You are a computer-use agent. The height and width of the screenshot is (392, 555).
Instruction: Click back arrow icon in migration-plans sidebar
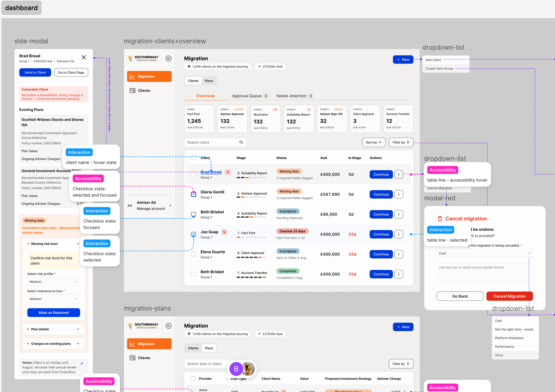[169, 326]
